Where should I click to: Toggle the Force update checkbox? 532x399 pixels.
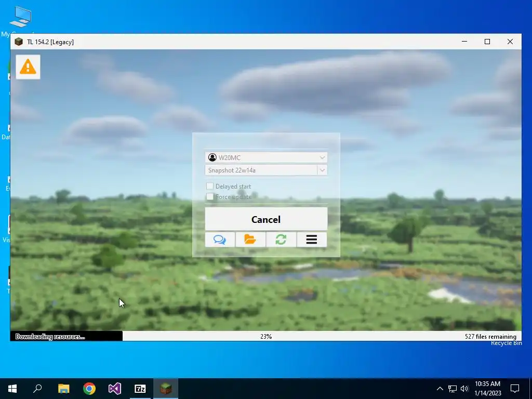click(210, 196)
